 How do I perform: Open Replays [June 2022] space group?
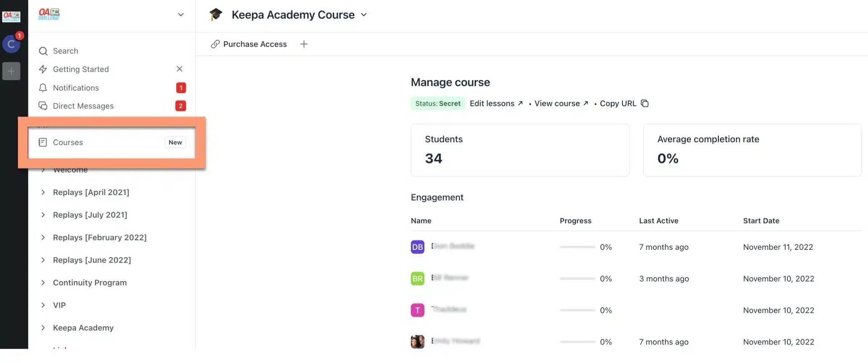click(x=92, y=260)
